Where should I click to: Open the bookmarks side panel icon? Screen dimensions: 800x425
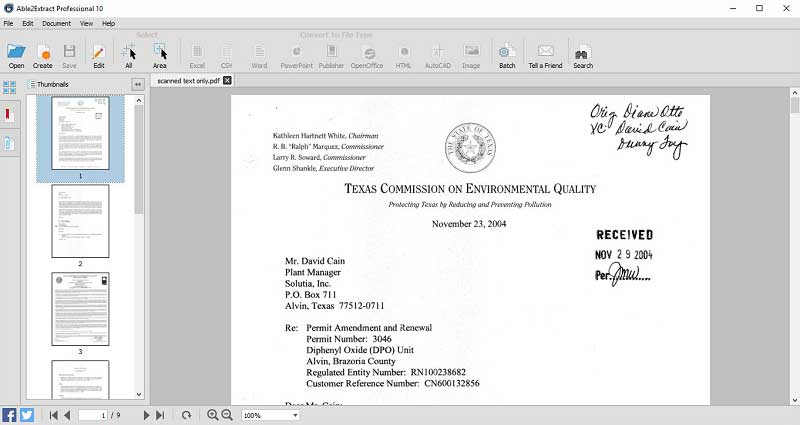(x=9, y=115)
